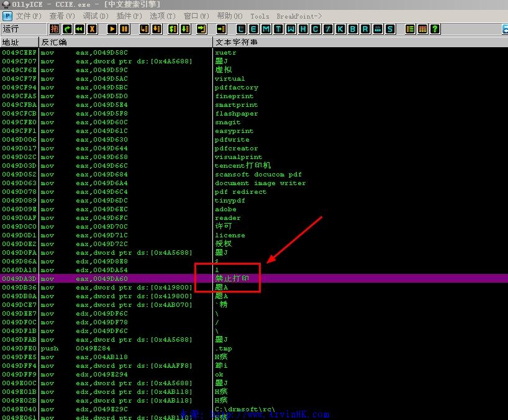Image resolution: width=508 pixels, height=420 pixels.
Task: Open the Tools menu
Action: (x=260, y=16)
